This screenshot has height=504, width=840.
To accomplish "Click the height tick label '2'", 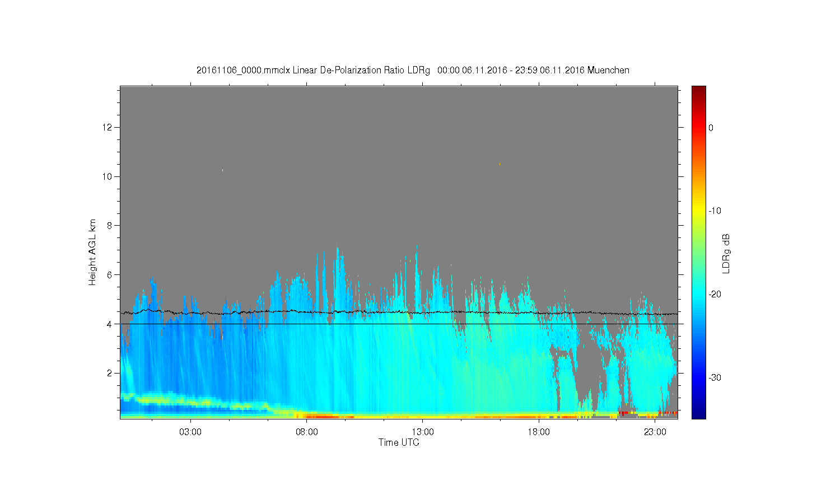I will coord(110,373).
